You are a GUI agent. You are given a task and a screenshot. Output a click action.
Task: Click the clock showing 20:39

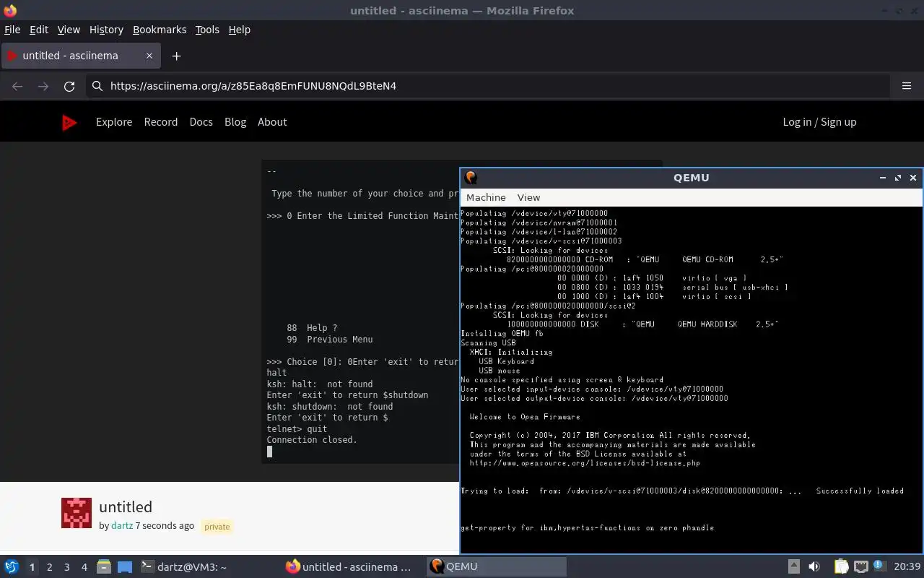[907, 567]
